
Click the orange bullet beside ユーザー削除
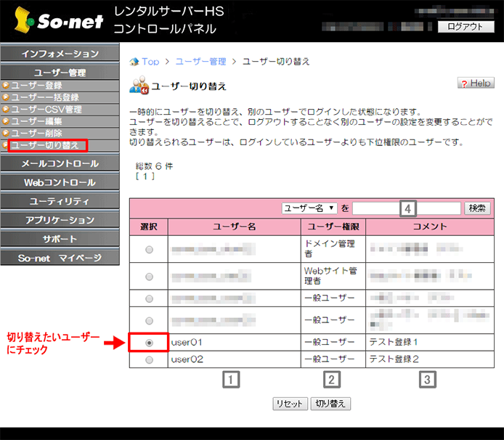click(6, 133)
